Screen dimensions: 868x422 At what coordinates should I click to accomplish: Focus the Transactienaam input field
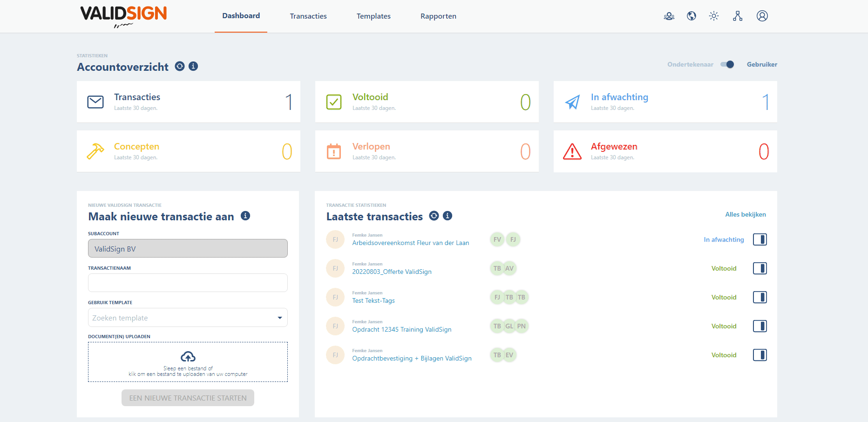[188, 283]
